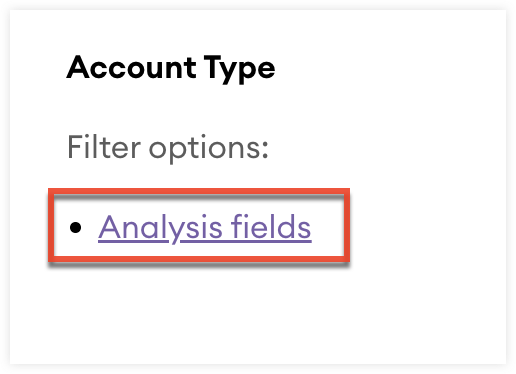This screenshot has width=516, height=374.
Task: Click the bullet before Analysis fields
Action: [x=76, y=227]
